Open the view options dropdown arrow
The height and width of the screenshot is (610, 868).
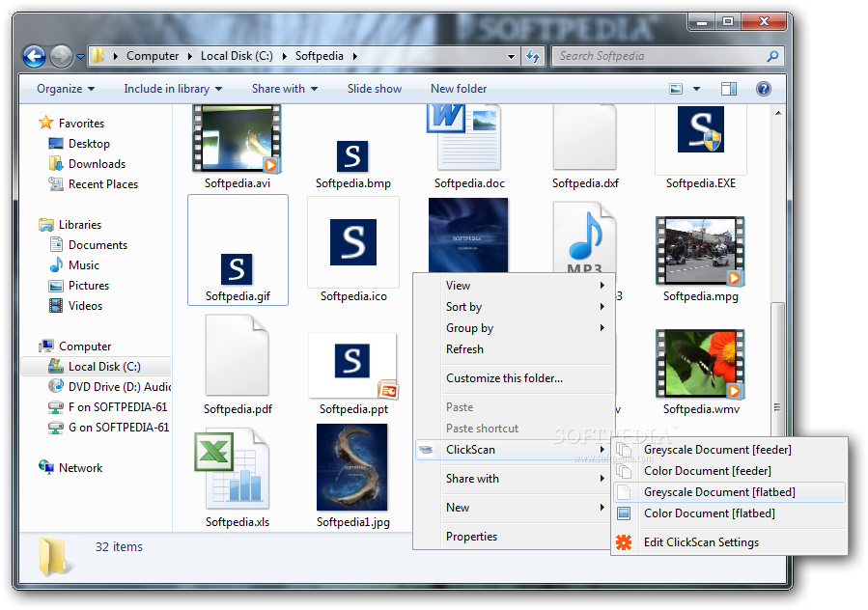[x=696, y=89]
